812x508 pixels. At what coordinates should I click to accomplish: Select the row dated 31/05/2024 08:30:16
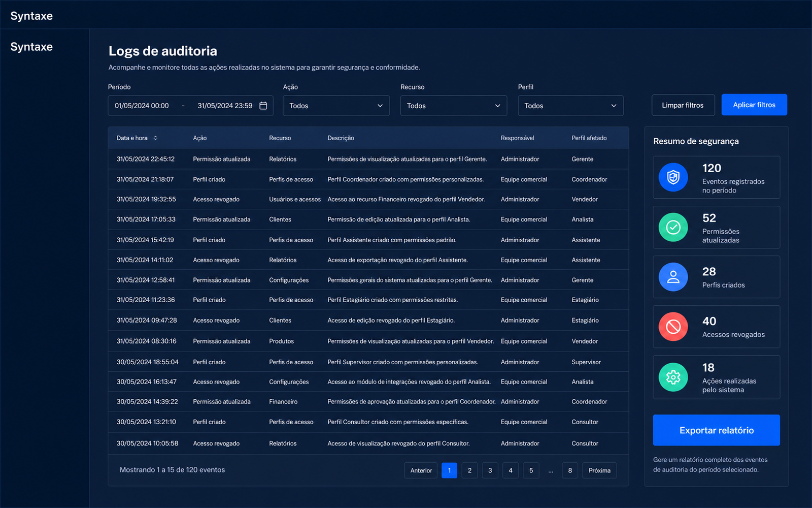(368, 341)
